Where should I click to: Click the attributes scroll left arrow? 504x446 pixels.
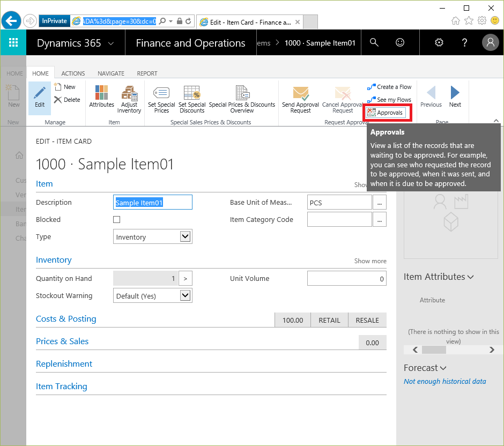[416, 350]
